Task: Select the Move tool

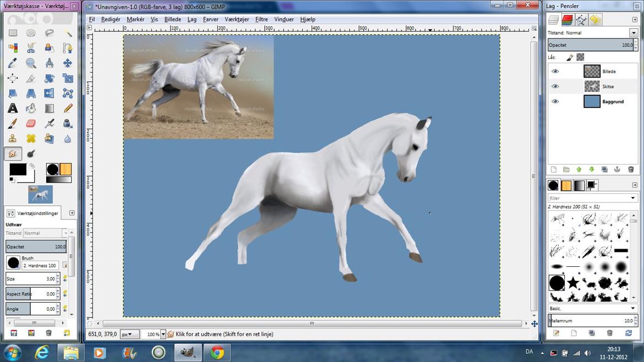Action: pos(68,63)
